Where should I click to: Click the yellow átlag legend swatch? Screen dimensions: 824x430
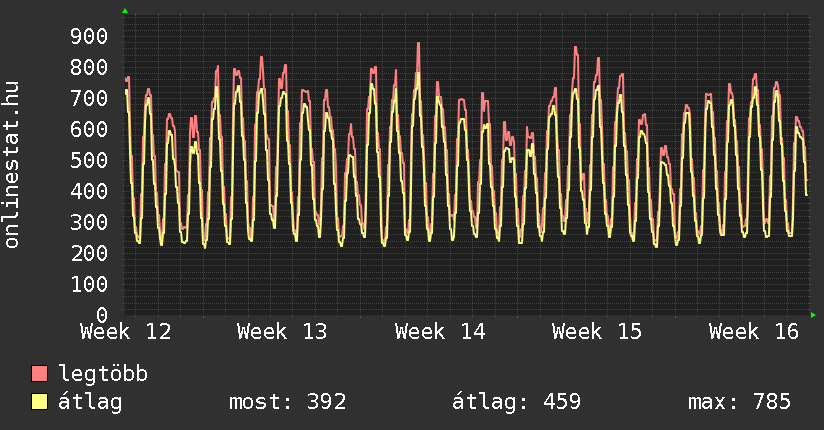[40, 402]
